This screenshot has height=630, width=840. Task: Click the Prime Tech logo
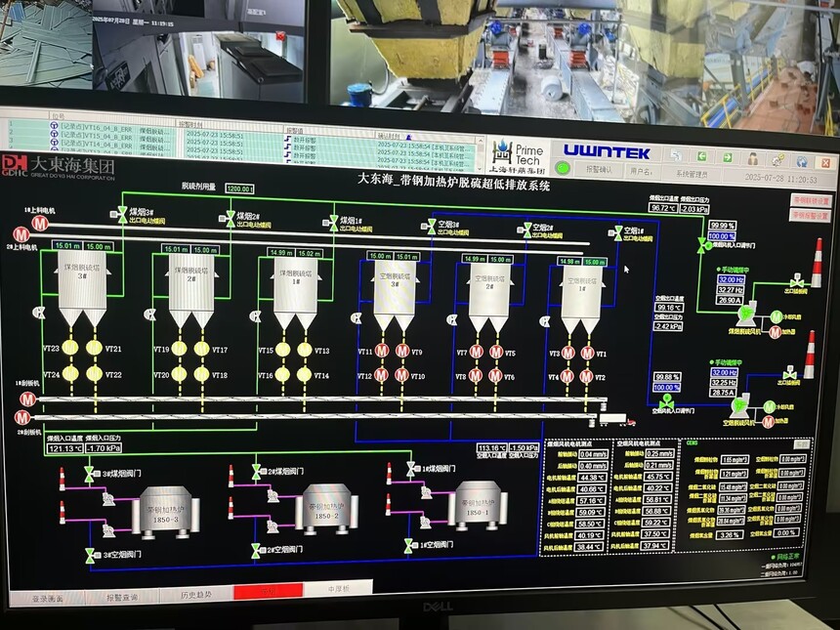pyautogui.click(x=518, y=152)
